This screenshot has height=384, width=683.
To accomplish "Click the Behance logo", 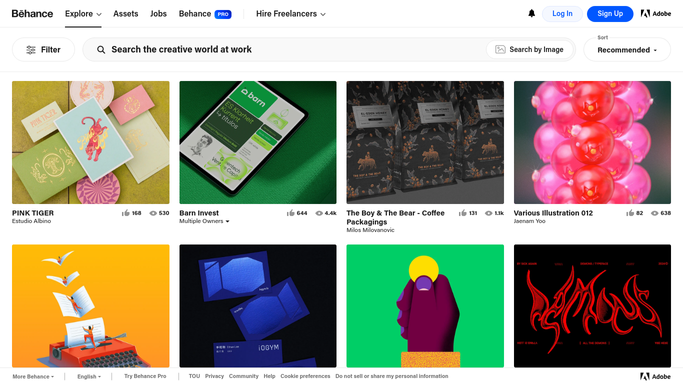I will (x=32, y=14).
